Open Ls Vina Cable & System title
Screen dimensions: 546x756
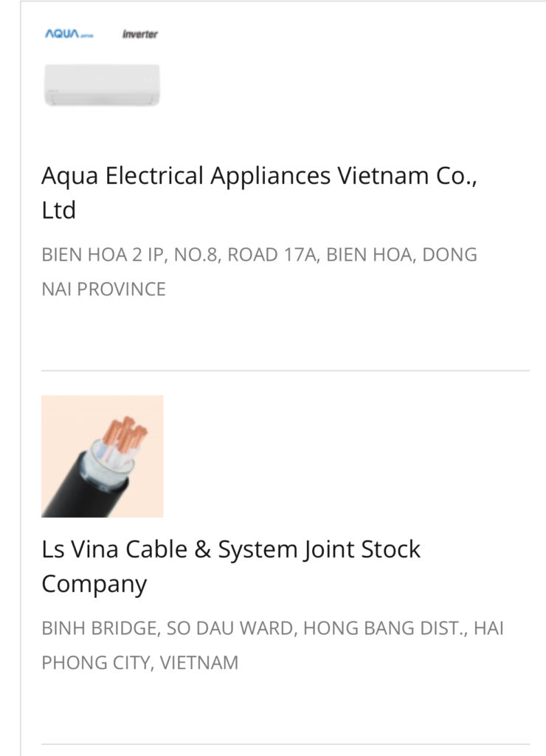pyautogui.click(x=230, y=550)
